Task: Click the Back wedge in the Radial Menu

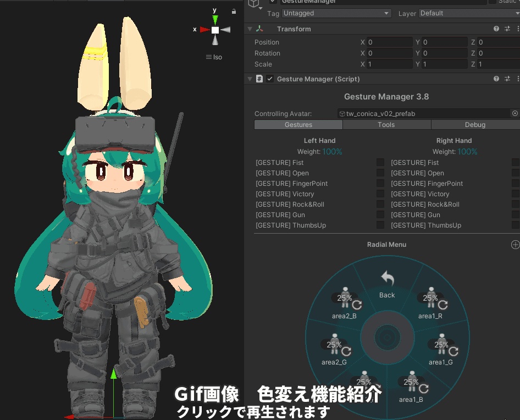Action: [x=387, y=283]
